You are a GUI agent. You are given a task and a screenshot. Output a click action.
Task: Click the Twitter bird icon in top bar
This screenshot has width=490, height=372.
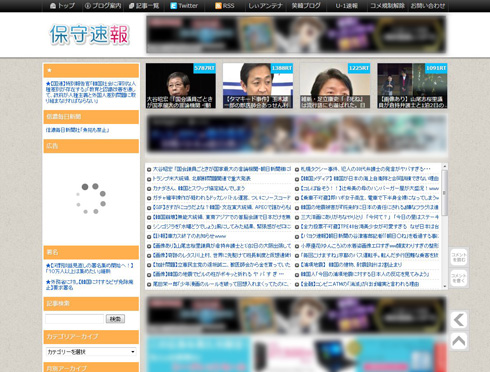pyautogui.click(x=173, y=6)
